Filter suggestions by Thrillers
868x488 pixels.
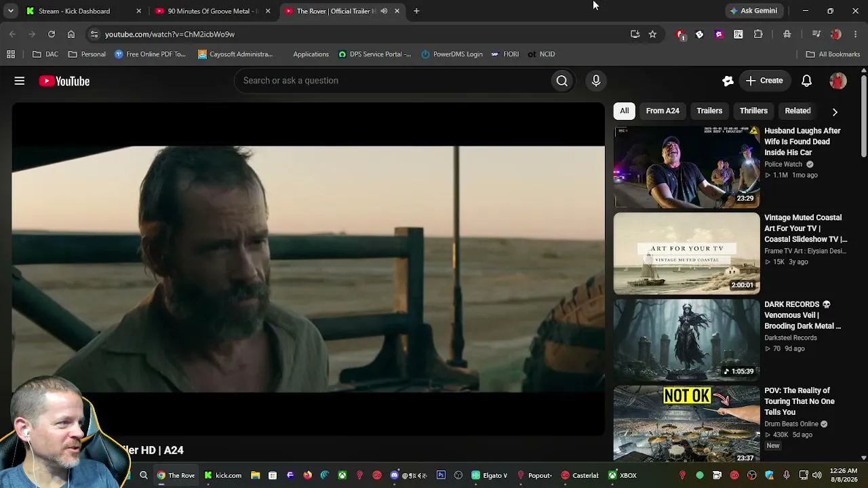point(753,111)
